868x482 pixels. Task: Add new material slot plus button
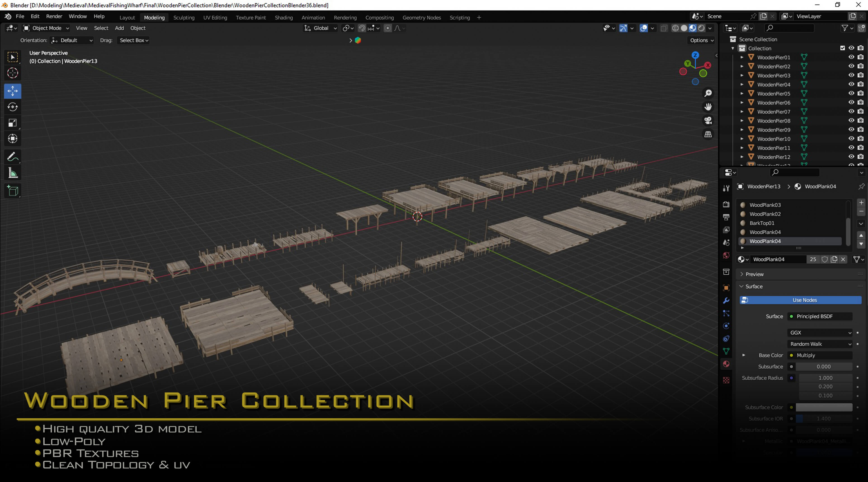point(861,203)
